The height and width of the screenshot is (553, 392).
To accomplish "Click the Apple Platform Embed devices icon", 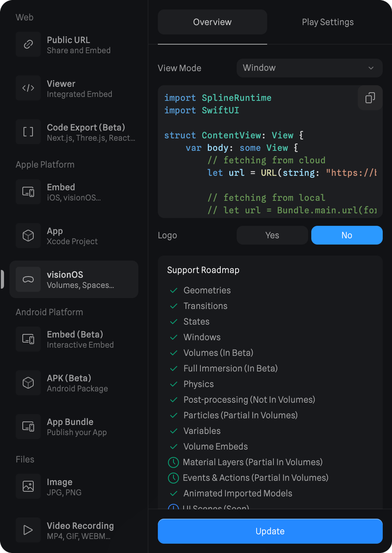I will [28, 192].
